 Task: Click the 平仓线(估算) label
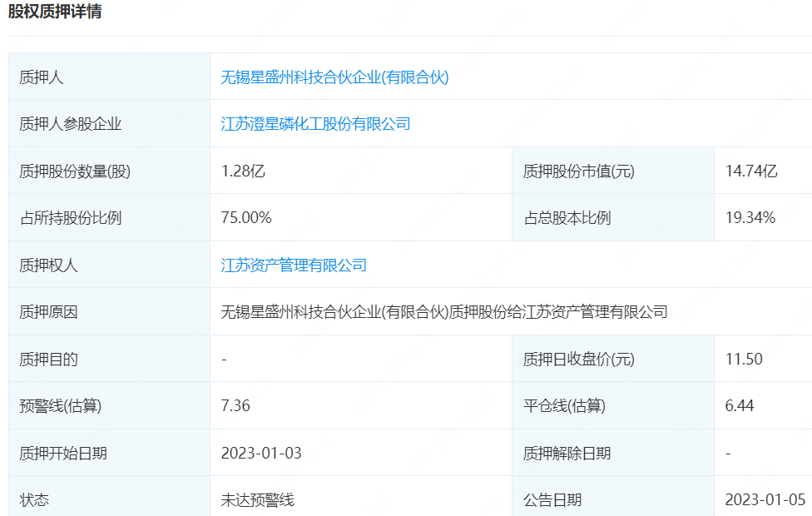coord(564,405)
